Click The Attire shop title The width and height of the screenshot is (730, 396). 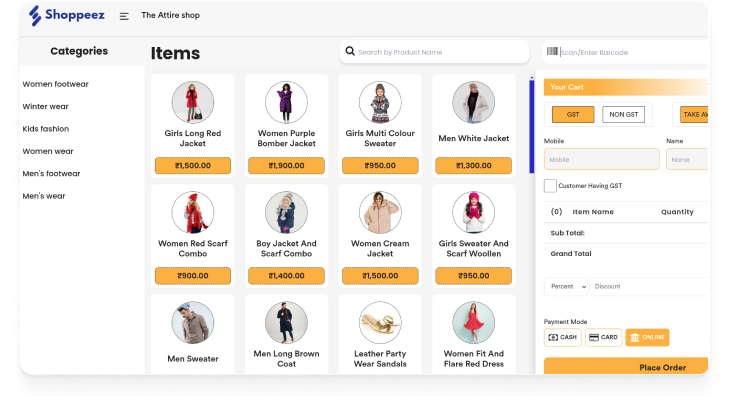[x=170, y=15]
